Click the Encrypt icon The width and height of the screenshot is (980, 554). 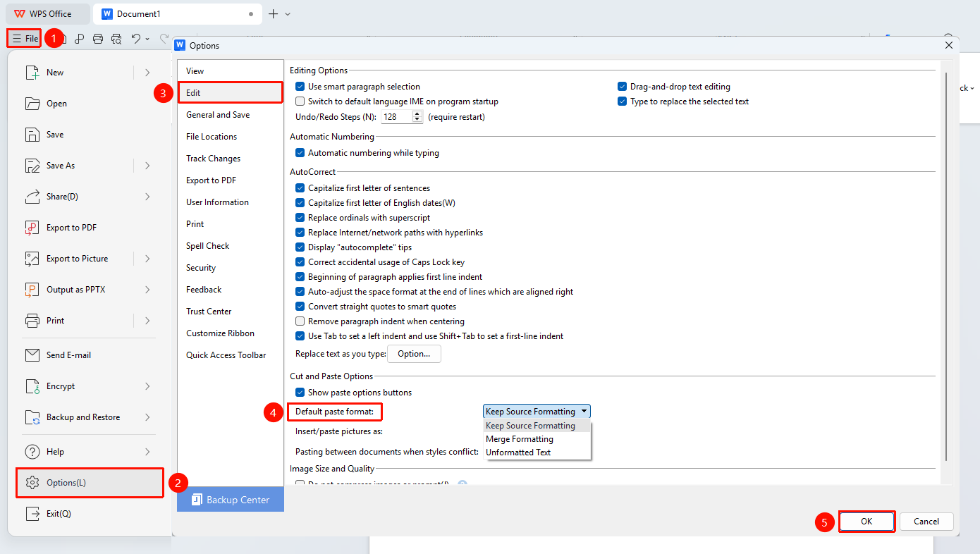[32, 386]
